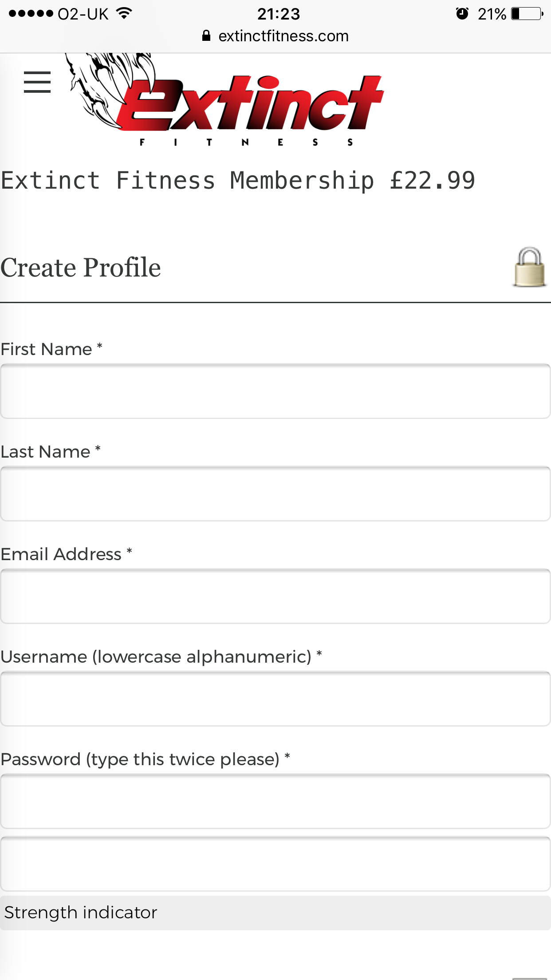Tap the lock icon in address bar

[x=206, y=36]
